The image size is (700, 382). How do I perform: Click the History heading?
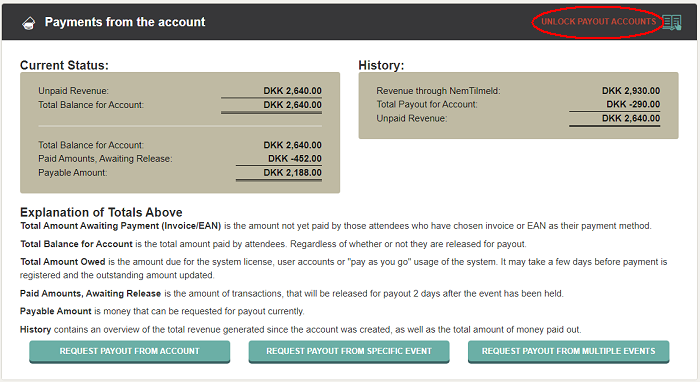381,65
